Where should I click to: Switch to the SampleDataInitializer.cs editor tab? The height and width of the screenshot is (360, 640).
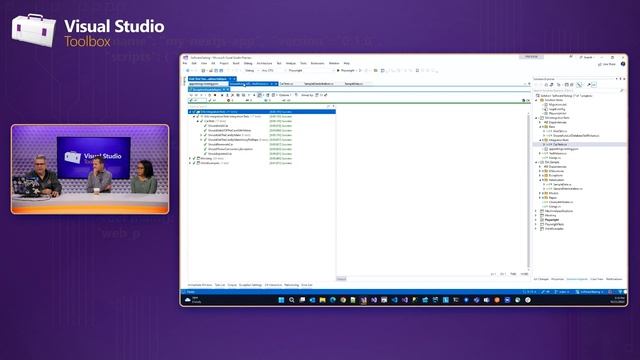(x=319, y=84)
